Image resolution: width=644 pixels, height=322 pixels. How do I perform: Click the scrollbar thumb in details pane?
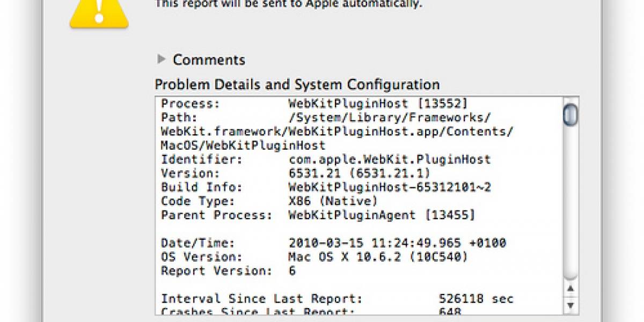[570, 114]
